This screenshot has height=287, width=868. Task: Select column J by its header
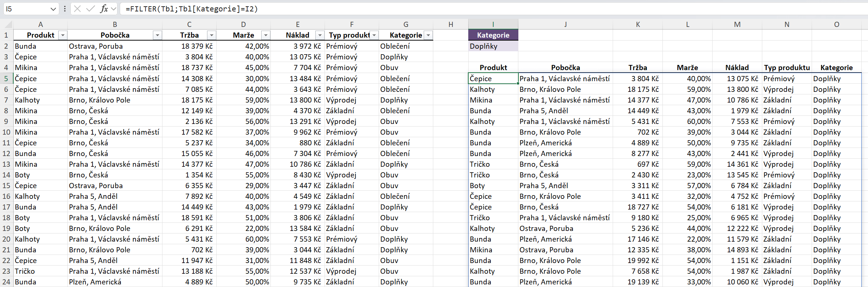tap(565, 24)
